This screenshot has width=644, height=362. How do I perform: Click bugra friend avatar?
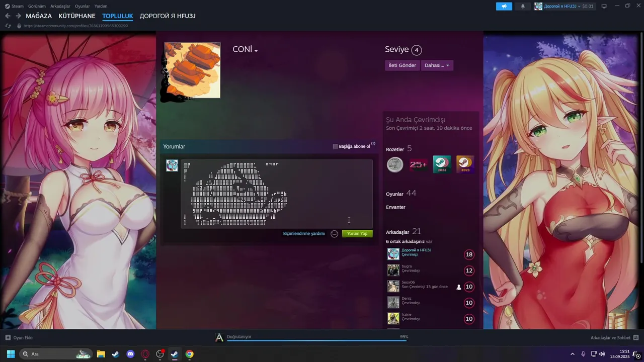pos(393,270)
